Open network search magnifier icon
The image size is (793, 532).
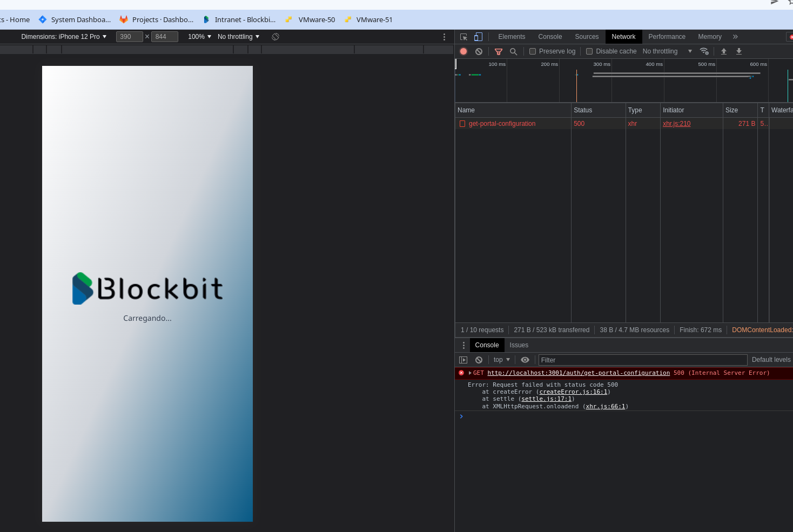pyautogui.click(x=513, y=51)
